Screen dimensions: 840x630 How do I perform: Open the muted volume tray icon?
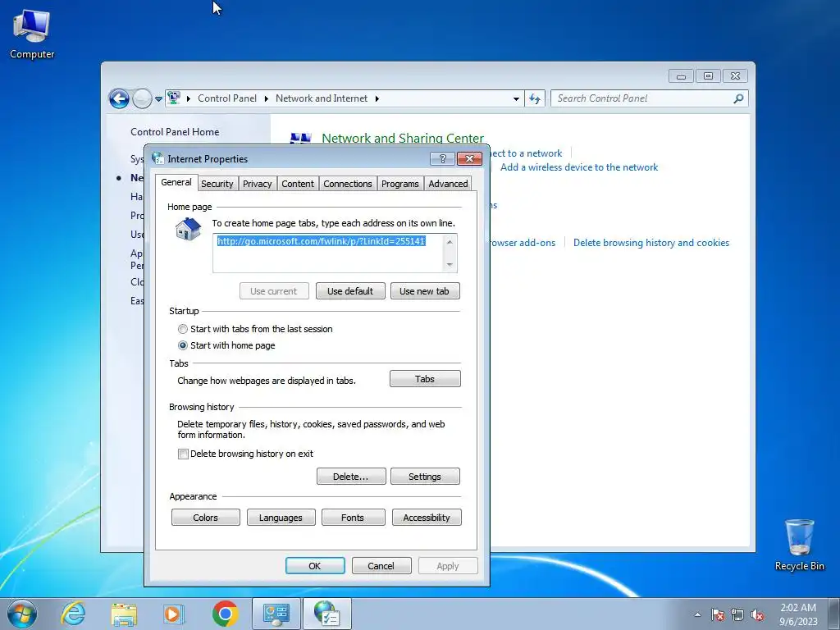click(x=757, y=615)
